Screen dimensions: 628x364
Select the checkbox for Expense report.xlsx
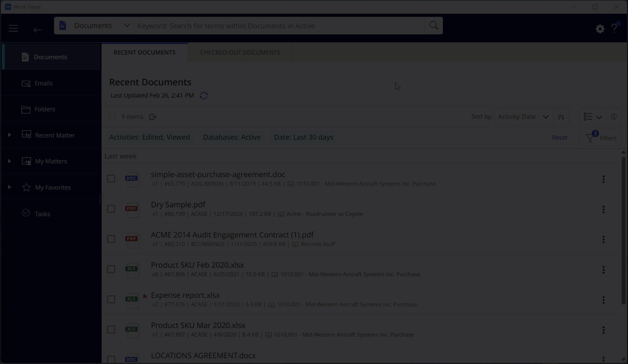point(111,299)
